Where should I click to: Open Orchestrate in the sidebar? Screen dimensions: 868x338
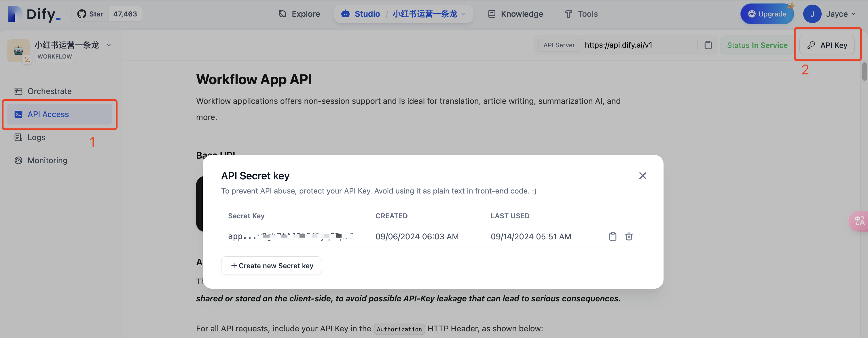[x=59, y=91]
